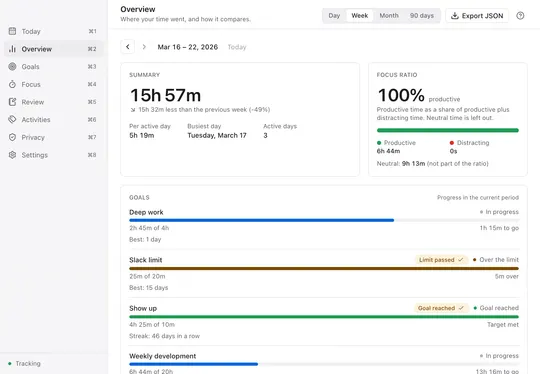Click the 2h 45m of 4h text
Viewport: 540px width, 374px height.
tap(149, 228)
